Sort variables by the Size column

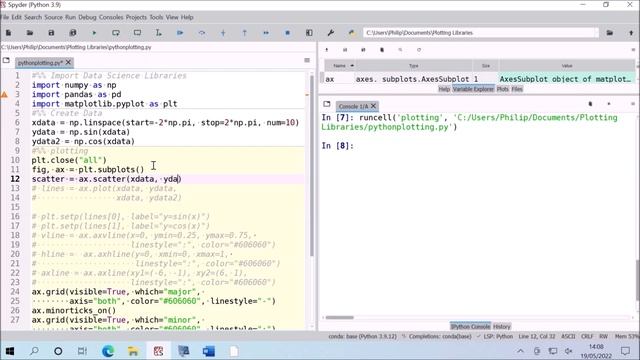click(486, 66)
